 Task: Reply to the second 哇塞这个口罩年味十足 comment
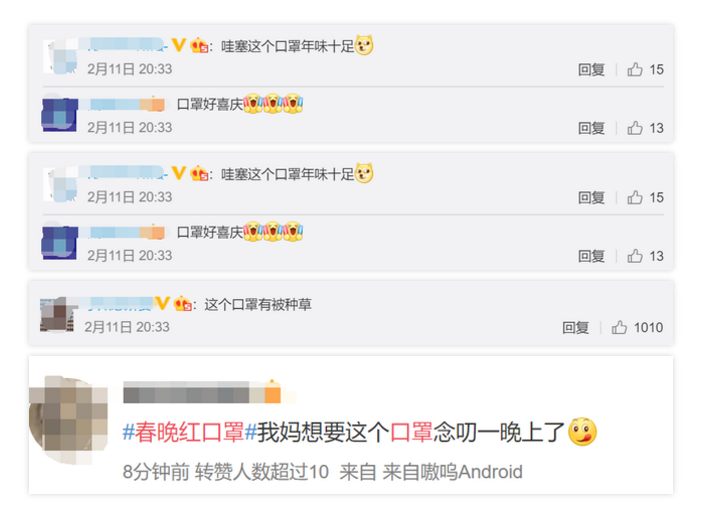[591, 198]
